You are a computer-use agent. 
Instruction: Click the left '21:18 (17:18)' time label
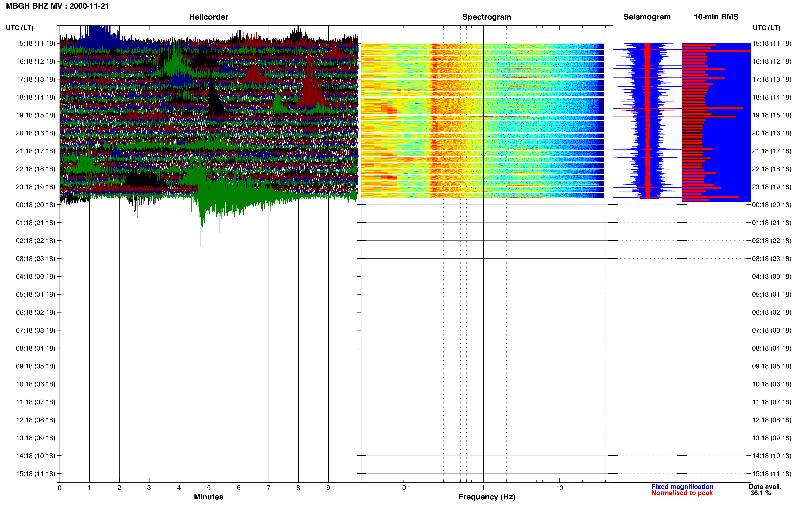coord(36,151)
